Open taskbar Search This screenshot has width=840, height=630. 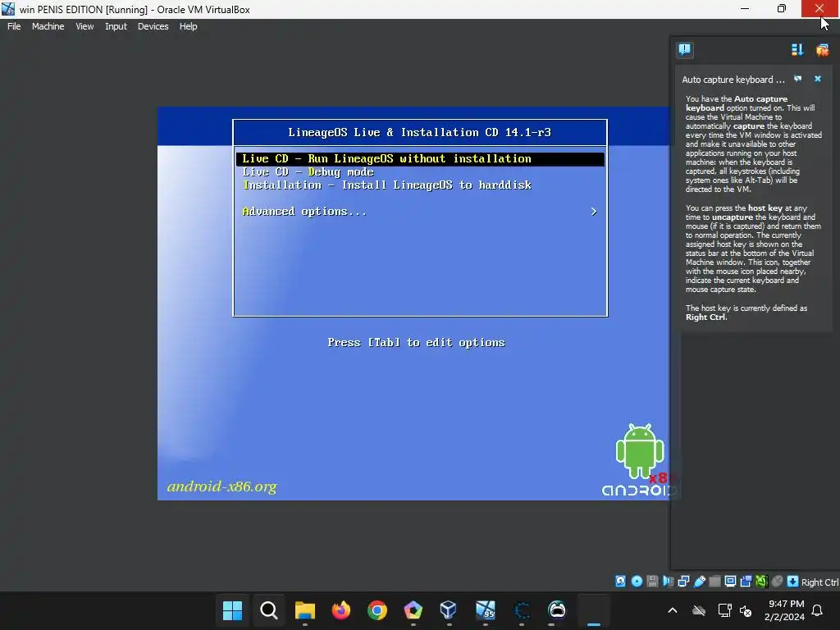coord(269,610)
